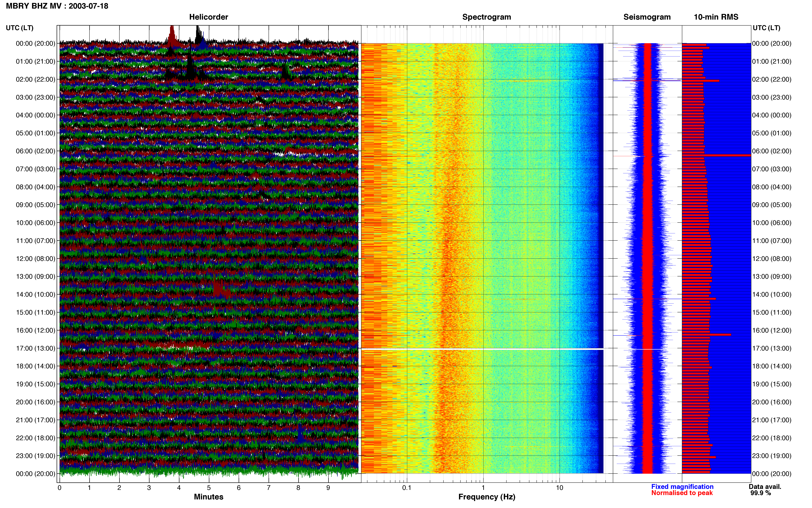The image size is (812, 508).
Task: Click the title 'MBRY BHZ MV : 2003-07-18'
Action: (x=57, y=6)
